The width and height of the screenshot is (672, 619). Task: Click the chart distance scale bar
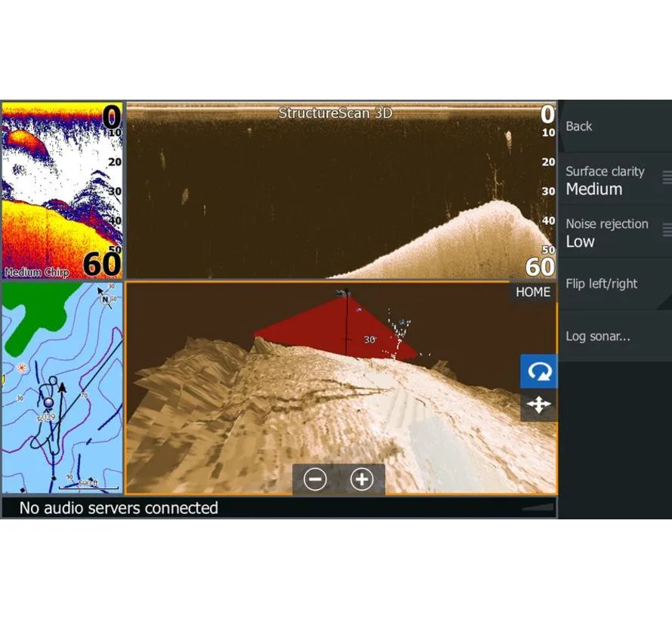click(88, 485)
